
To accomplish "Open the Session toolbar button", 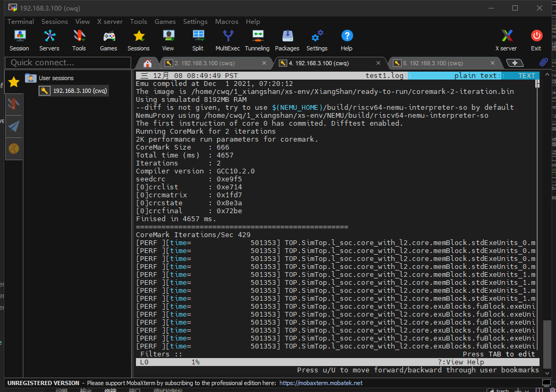I will point(19,41).
